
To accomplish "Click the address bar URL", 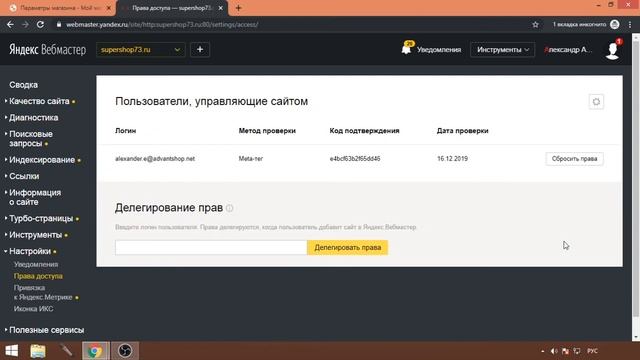I will (x=162, y=24).
